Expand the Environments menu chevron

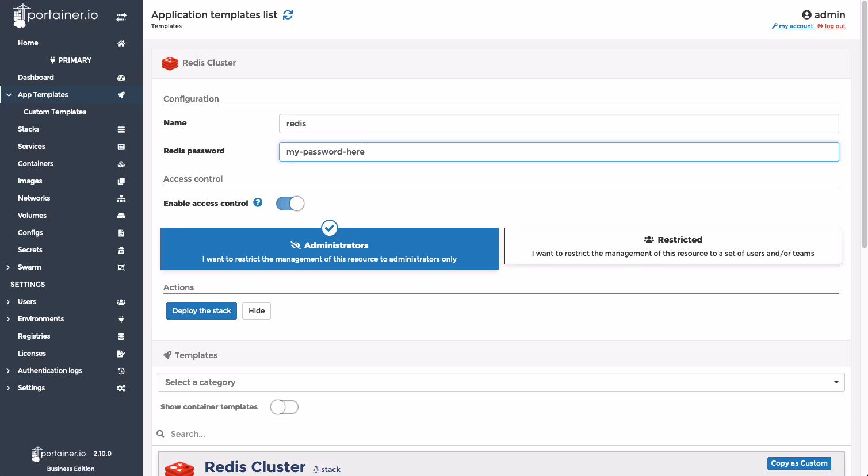8,319
